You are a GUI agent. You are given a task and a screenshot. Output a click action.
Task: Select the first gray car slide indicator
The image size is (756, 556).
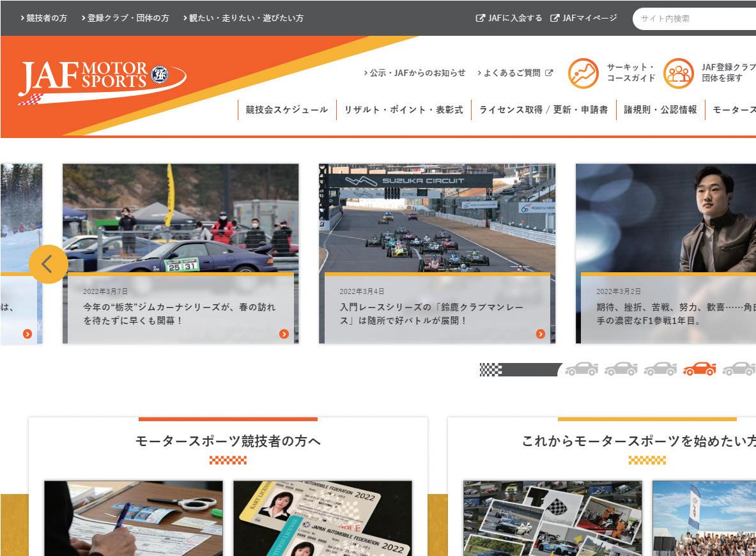point(582,369)
